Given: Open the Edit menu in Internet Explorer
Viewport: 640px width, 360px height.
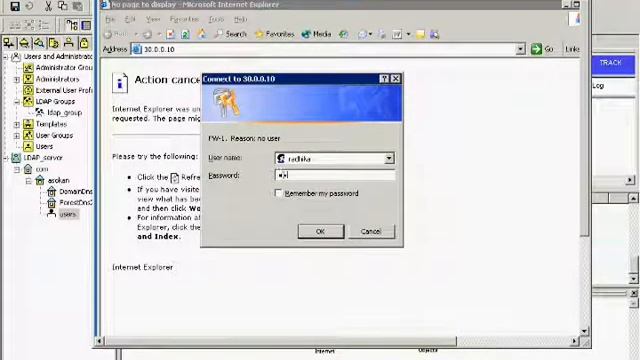Looking at the screenshot, I should 130,19.
